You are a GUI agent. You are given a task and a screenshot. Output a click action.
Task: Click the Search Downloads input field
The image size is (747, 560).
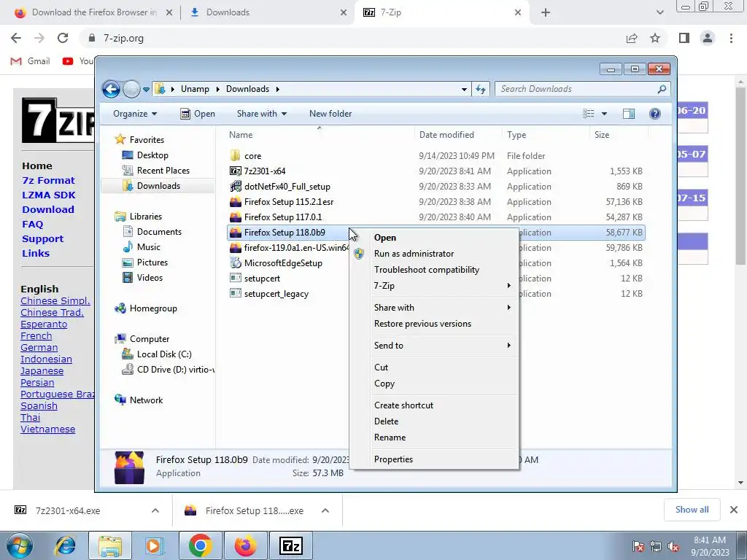(x=578, y=89)
